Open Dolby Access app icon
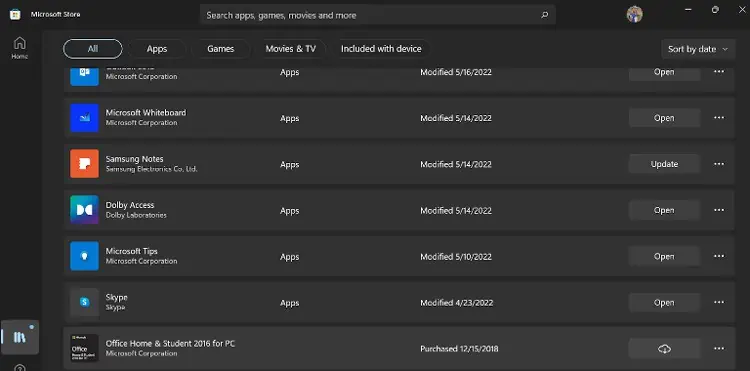The width and height of the screenshot is (750, 371). tap(84, 210)
